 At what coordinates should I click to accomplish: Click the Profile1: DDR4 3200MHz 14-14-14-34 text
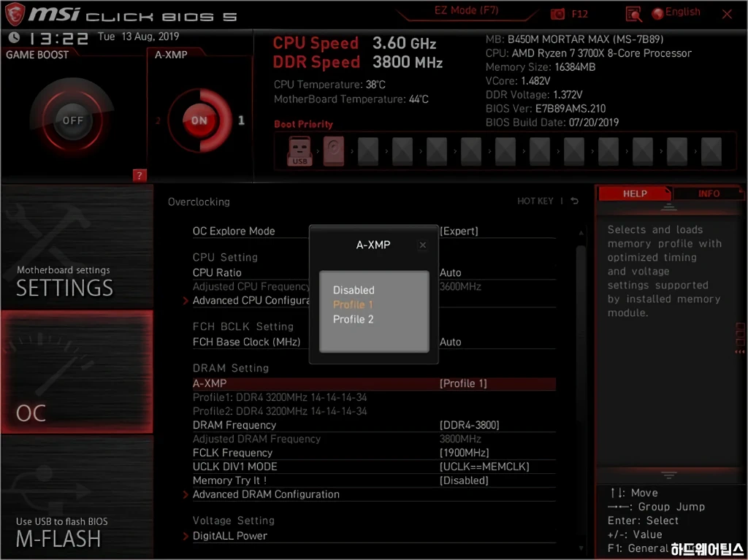(x=280, y=397)
